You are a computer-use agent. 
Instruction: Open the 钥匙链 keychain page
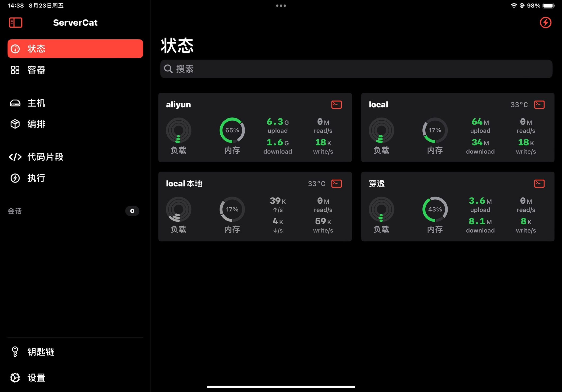[41, 352]
